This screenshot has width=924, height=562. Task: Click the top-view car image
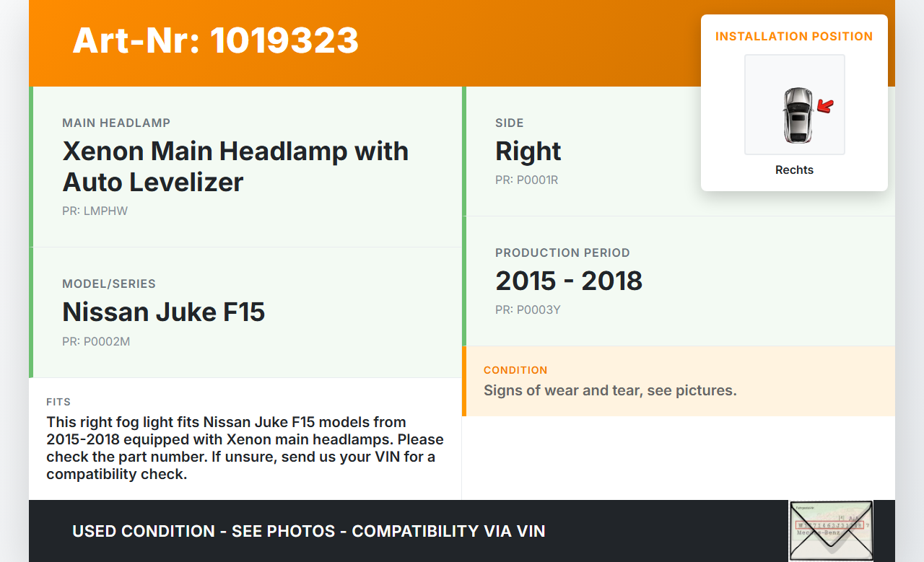797,115
